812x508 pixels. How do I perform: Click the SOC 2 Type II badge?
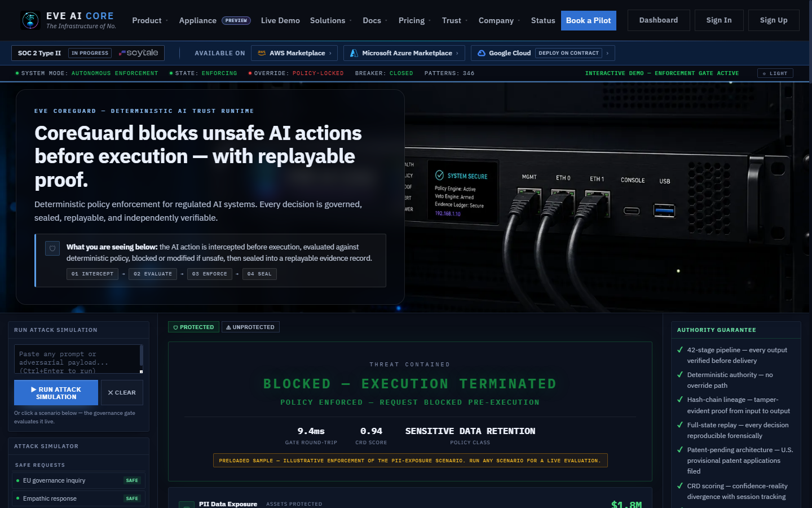tap(88, 53)
